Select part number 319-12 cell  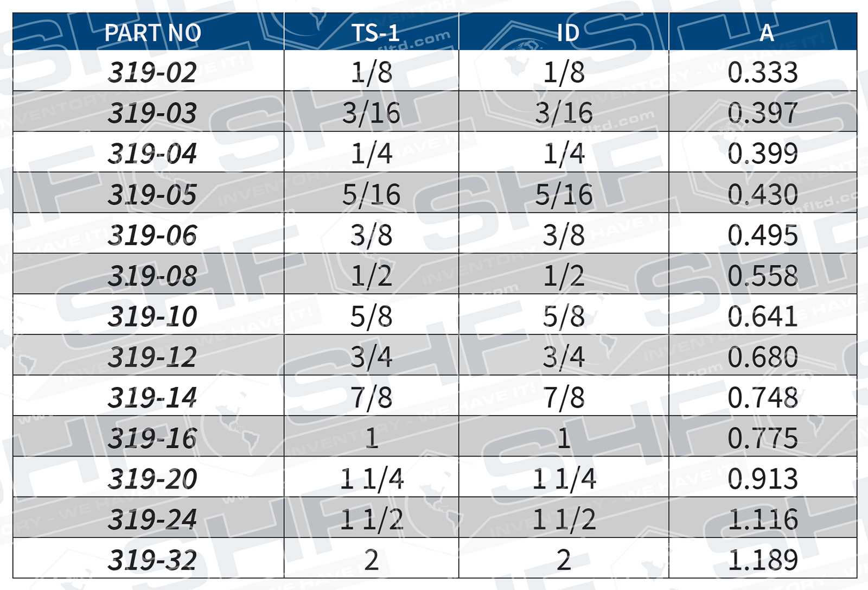152,357
